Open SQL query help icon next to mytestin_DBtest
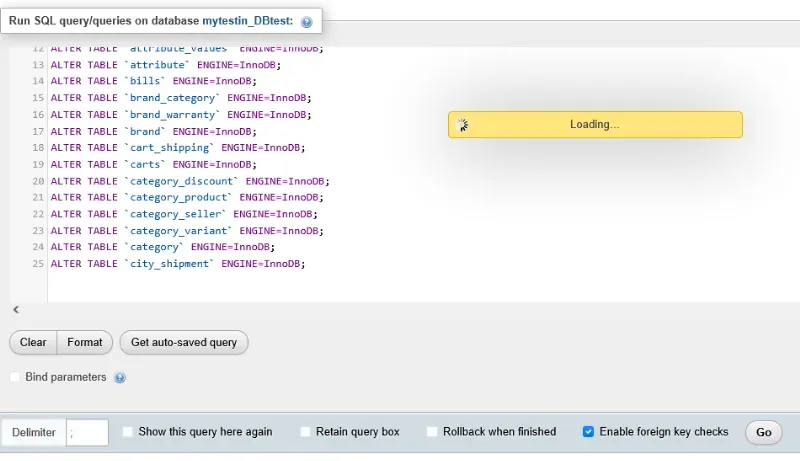The height and width of the screenshot is (461, 800). point(307,22)
